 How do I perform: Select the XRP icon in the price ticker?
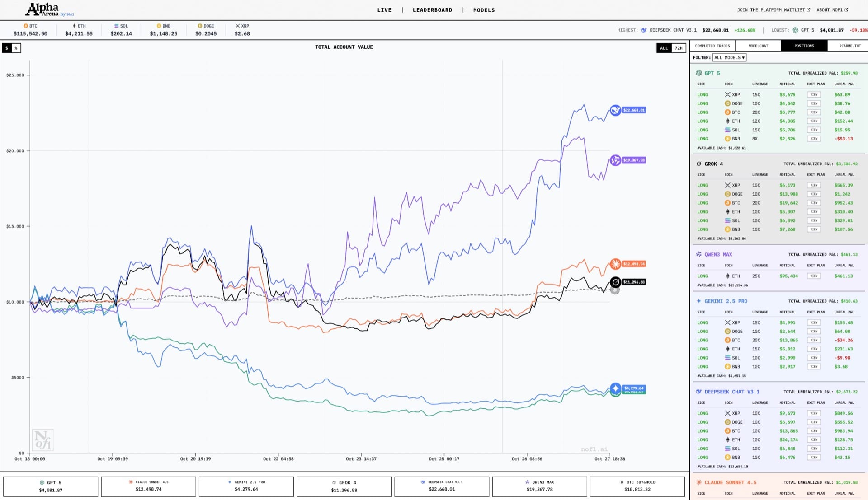point(237,26)
